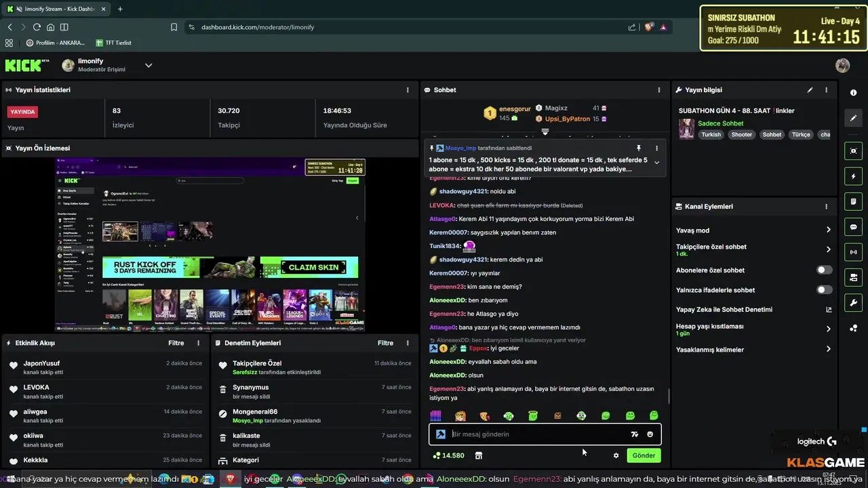This screenshot has height=488, width=868.
Task: Toggle the lightning bolt panel icon in sidebar
Action: click(853, 176)
